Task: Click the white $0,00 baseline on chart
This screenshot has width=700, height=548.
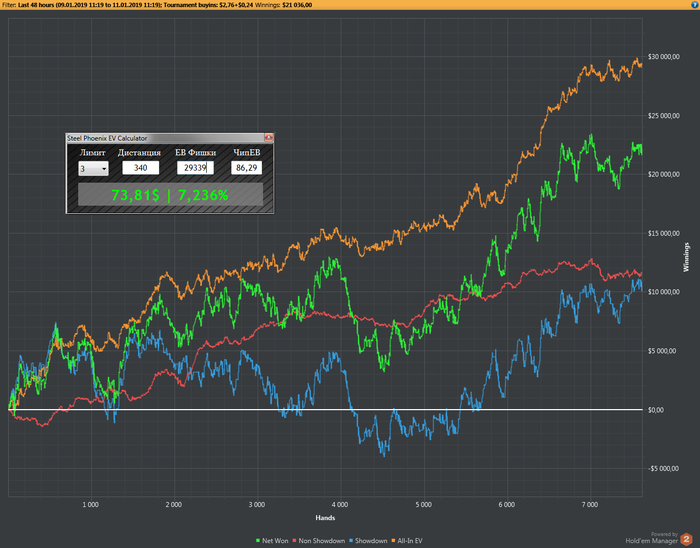Action: pyautogui.click(x=325, y=409)
